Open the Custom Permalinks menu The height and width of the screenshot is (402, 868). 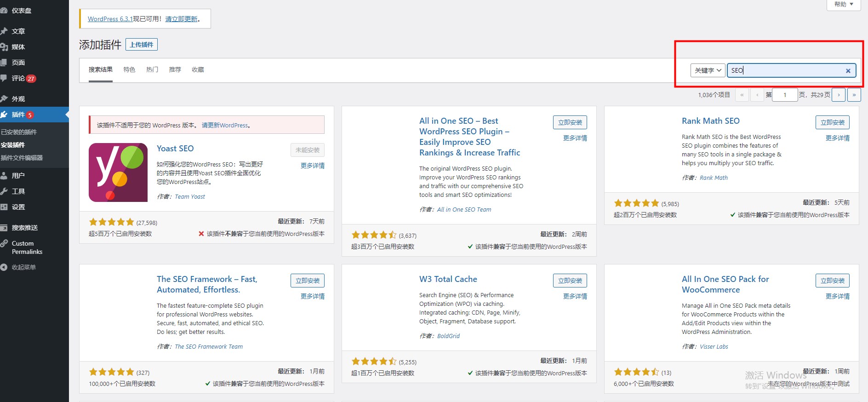pyautogui.click(x=34, y=247)
